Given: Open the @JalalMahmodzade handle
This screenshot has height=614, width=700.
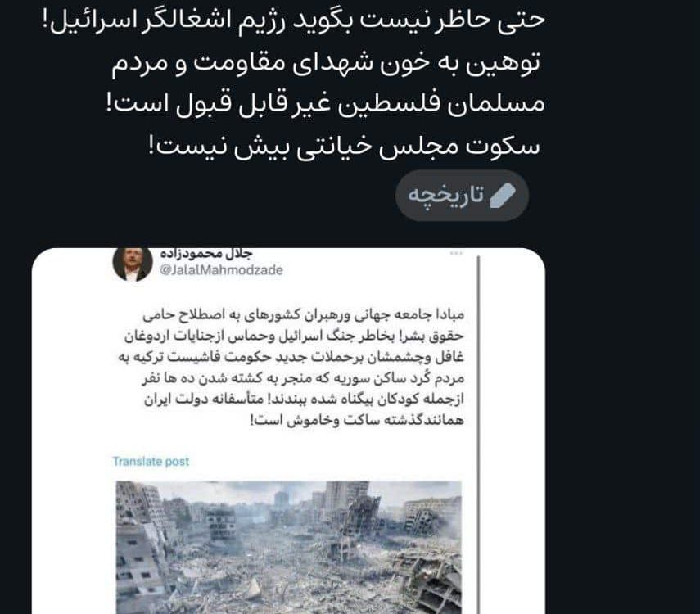Looking at the screenshot, I should coord(221,270).
